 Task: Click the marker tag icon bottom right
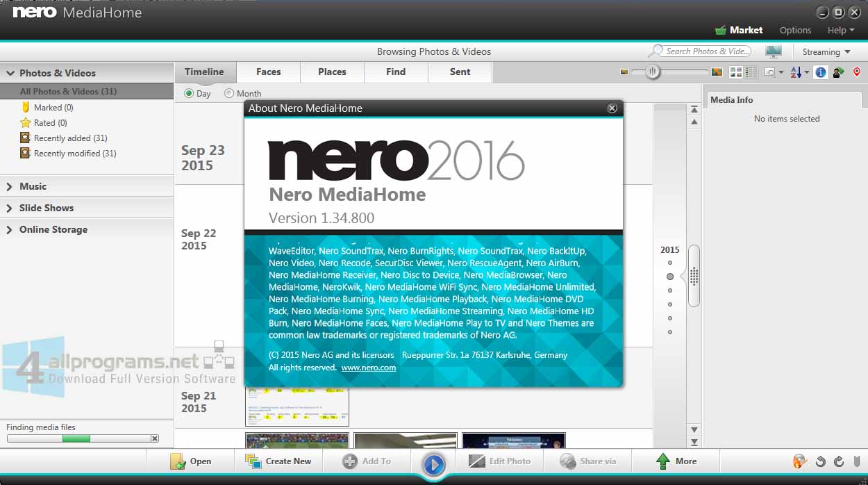pos(857,461)
